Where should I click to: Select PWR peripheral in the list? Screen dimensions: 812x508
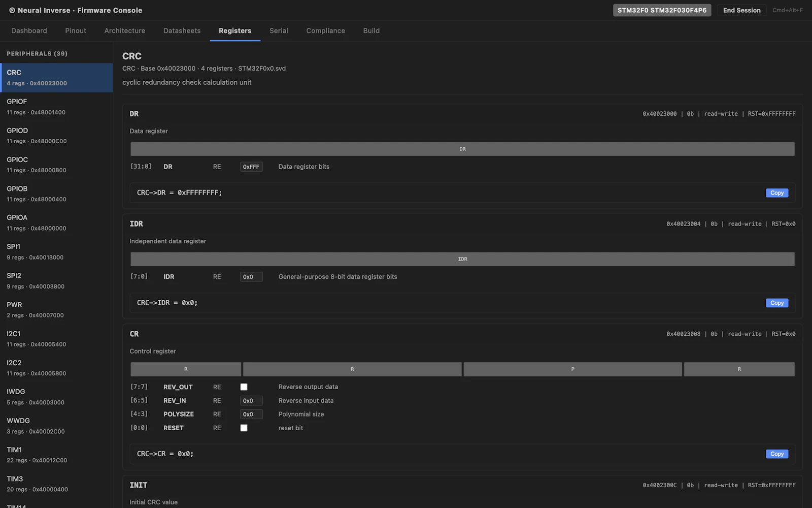[x=56, y=310]
